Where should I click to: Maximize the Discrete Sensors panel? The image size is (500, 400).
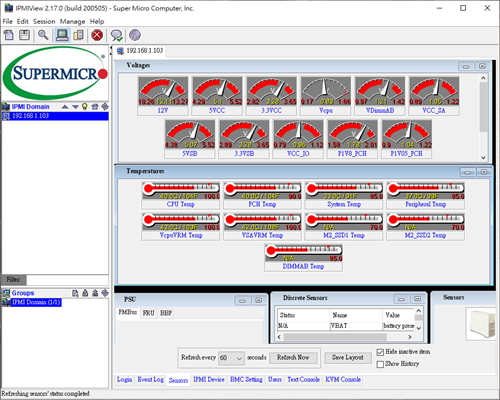tap(417, 299)
